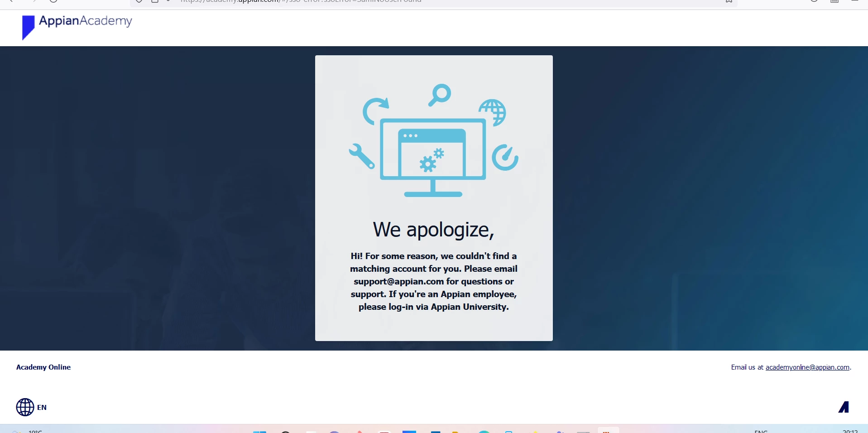Focus the browser address bar URL
The image size is (868, 433).
coord(301,1)
